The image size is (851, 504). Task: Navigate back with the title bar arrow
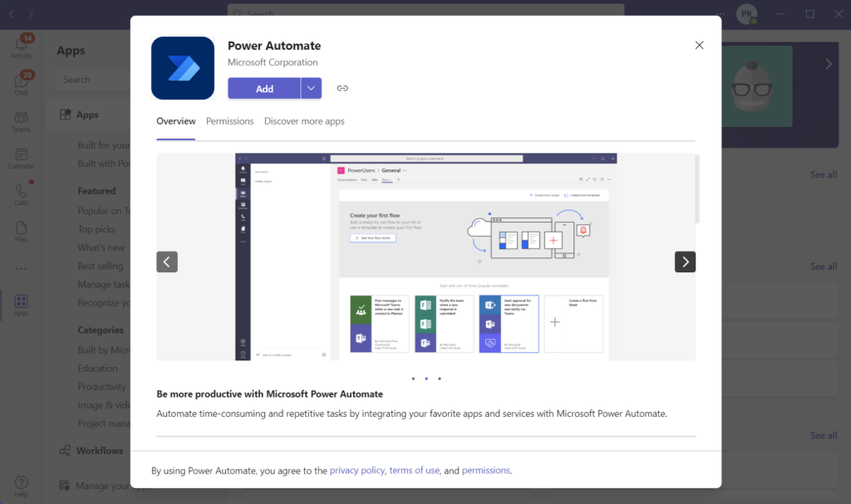coord(12,13)
